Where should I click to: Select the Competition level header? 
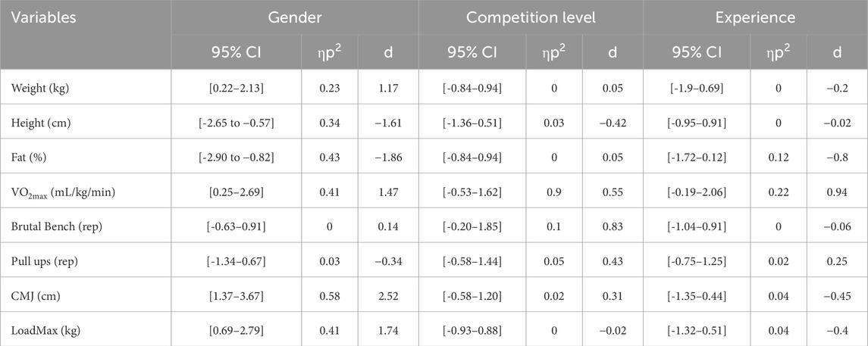click(x=531, y=17)
